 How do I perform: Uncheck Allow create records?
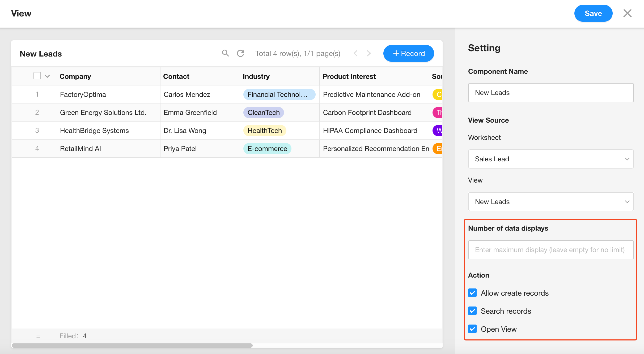(472, 293)
